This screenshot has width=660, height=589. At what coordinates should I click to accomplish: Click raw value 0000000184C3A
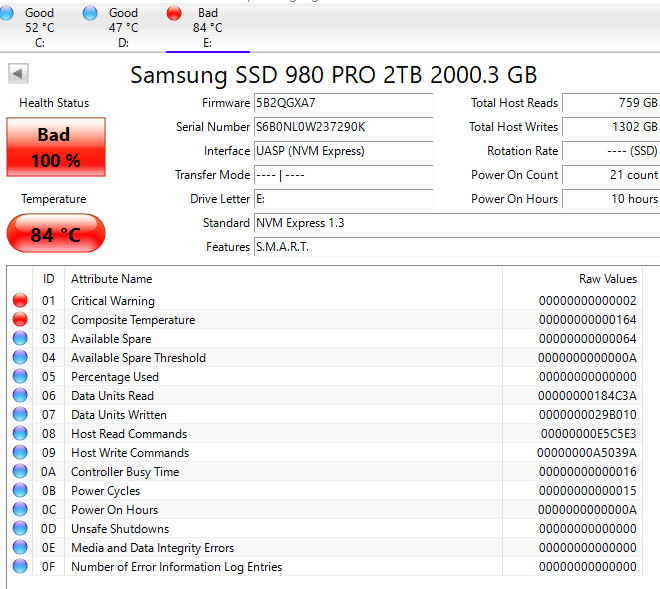point(587,395)
